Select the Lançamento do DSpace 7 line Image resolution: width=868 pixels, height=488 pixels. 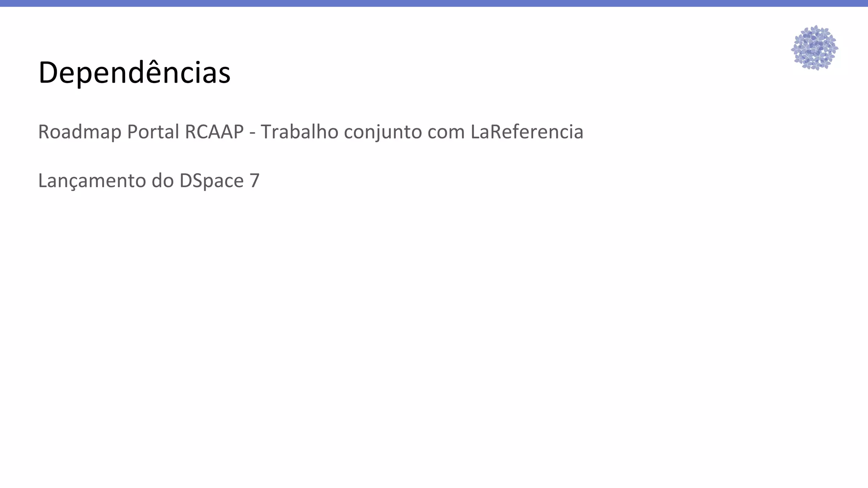[x=149, y=181]
